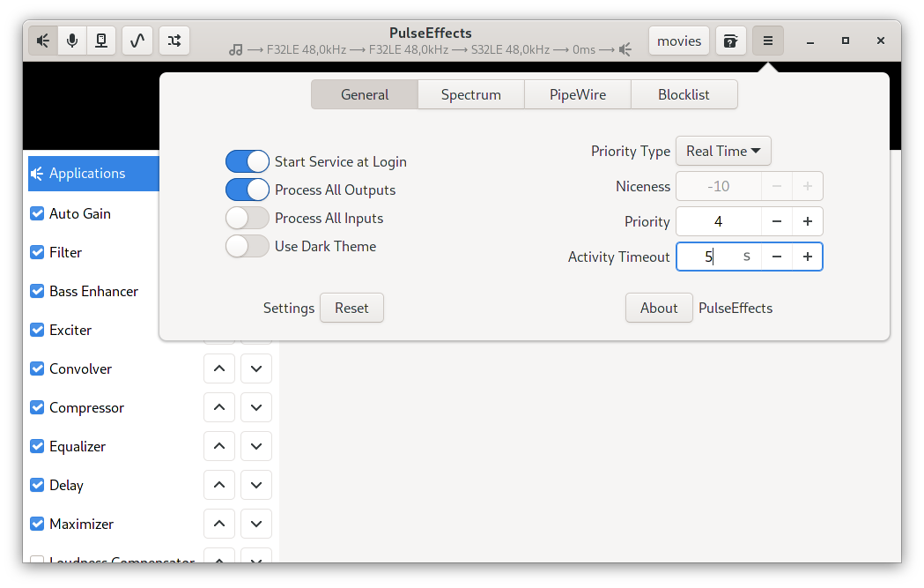This screenshot has width=924, height=588.
Task: Enable the Use Dark Theme switch
Action: point(248,246)
